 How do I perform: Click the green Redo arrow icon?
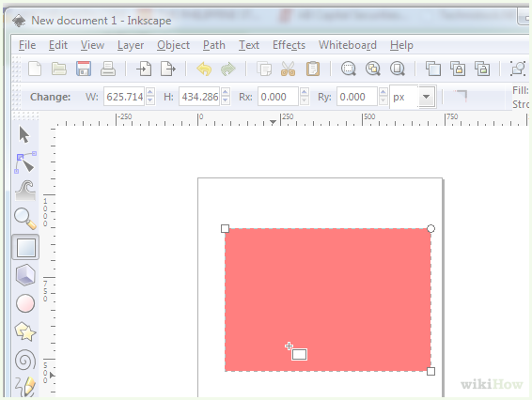(x=228, y=69)
